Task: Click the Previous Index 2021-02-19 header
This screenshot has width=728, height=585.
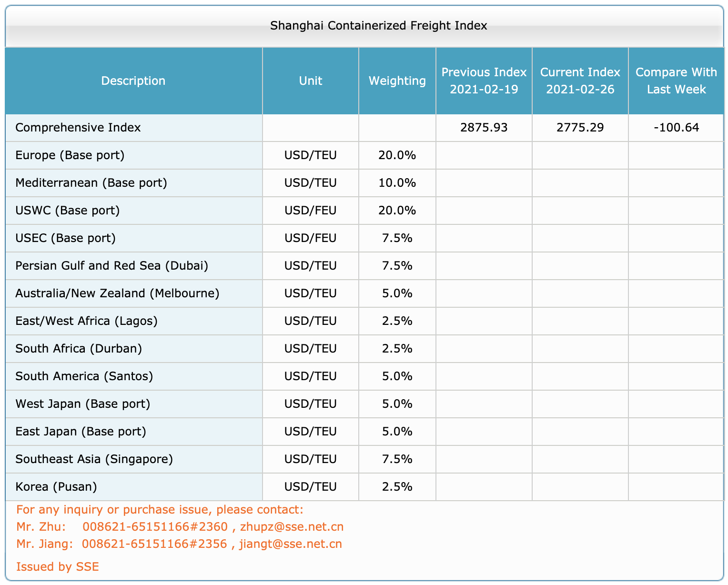Action: pos(484,81)
